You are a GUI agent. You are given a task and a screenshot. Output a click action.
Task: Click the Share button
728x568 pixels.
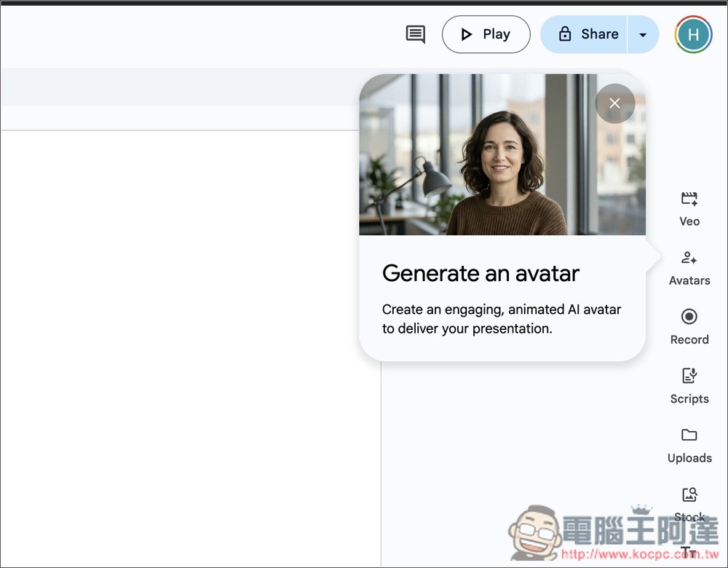(584, 34)
